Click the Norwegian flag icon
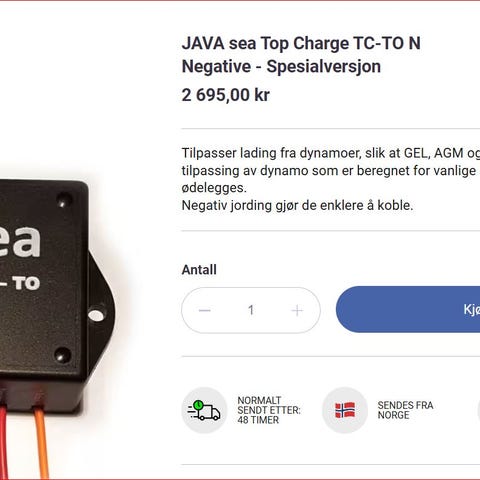 tap(345, 410)
